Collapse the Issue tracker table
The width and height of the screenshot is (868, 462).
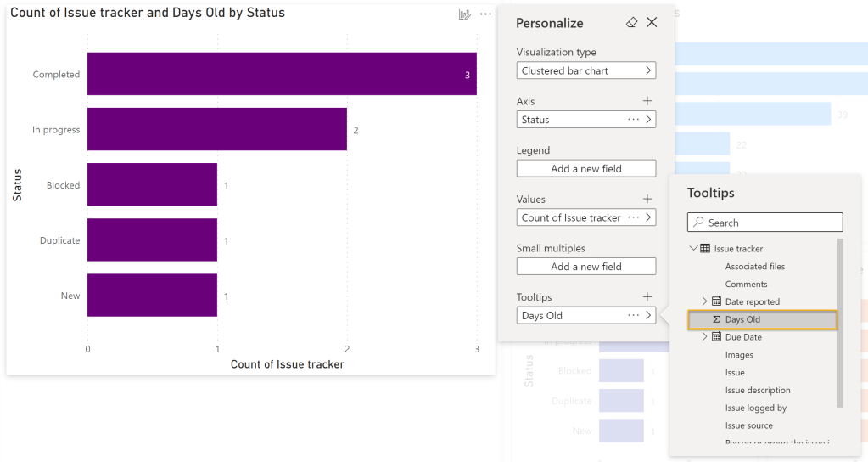coord(694,249)
